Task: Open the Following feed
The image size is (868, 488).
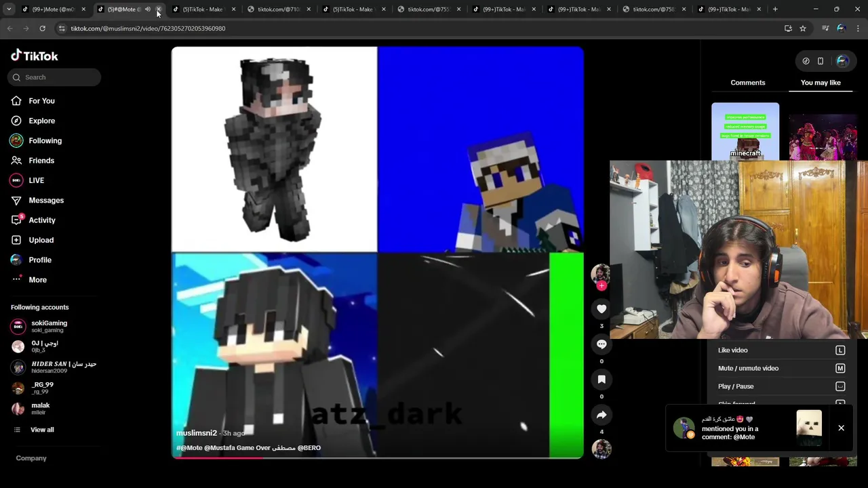Action: tap(45, 140)
